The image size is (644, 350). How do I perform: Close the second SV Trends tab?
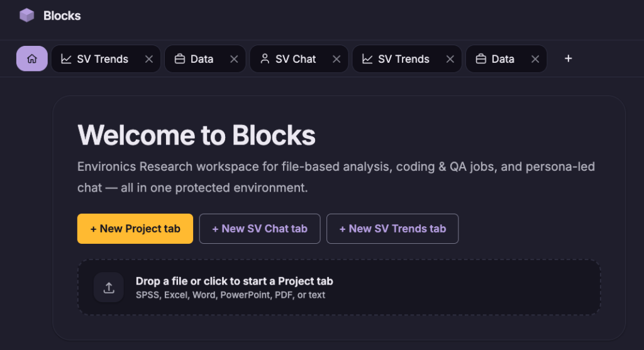tap(450, 59)
